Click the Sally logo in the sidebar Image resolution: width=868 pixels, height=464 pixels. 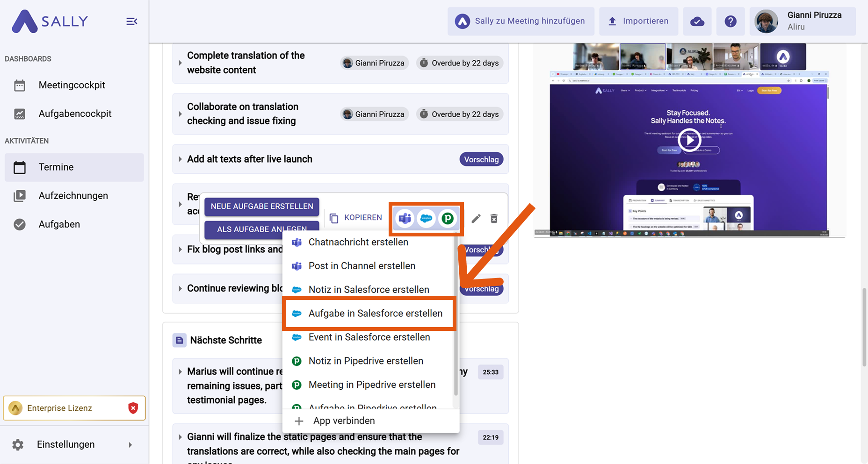[50, 21]
